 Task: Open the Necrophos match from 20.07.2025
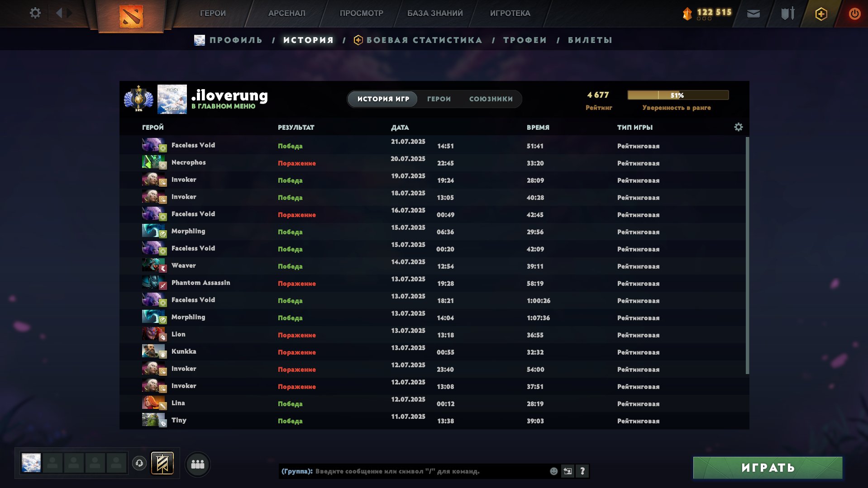[x=432, y=162]
